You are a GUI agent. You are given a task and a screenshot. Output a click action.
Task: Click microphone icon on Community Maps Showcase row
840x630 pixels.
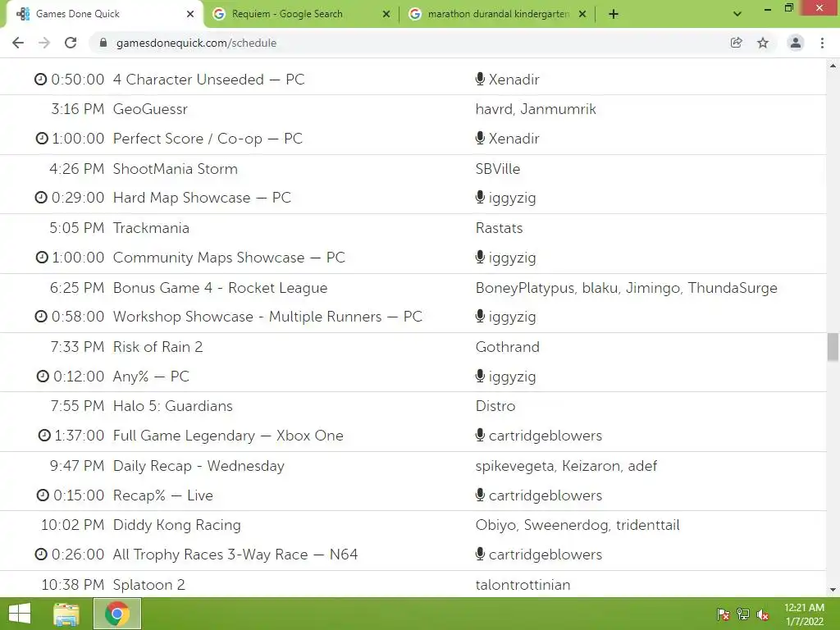[480, 258]
